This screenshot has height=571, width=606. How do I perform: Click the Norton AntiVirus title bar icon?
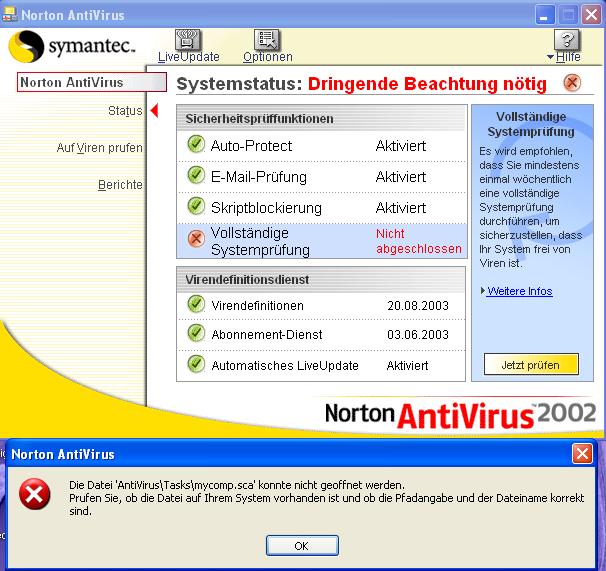(x=10, y=15)
